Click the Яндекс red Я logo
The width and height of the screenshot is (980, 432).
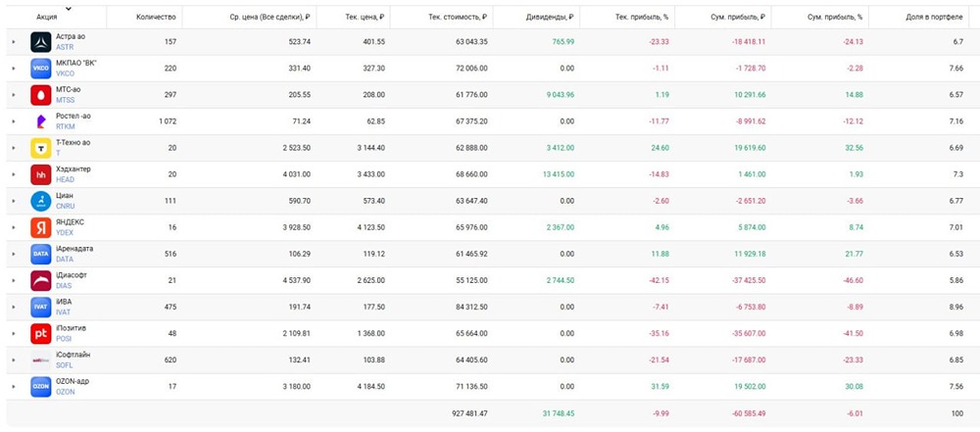[40, 227]
